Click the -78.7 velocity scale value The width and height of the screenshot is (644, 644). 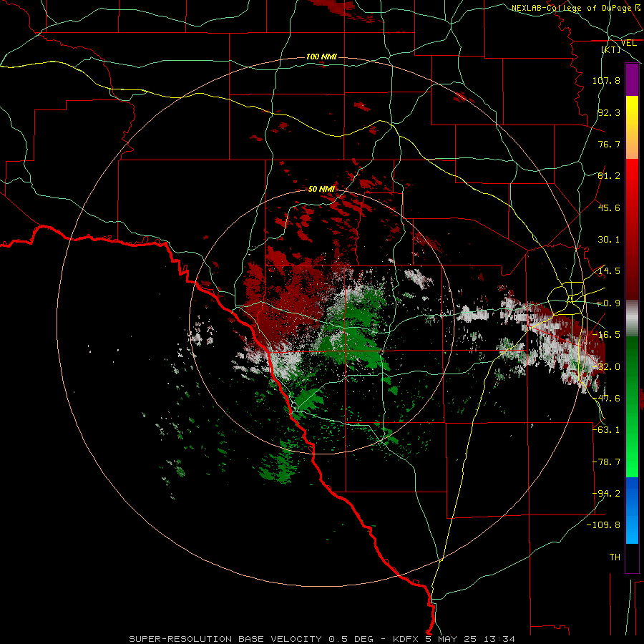click(606, 462)
